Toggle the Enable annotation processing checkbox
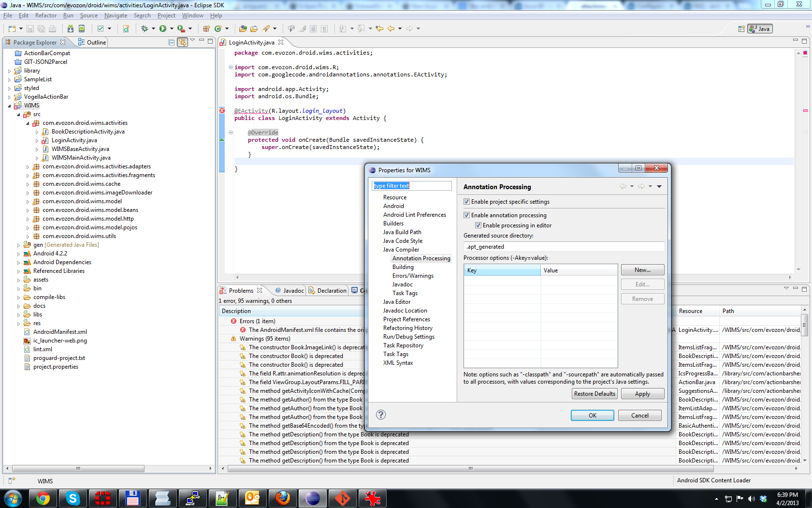 coord(466,215)
